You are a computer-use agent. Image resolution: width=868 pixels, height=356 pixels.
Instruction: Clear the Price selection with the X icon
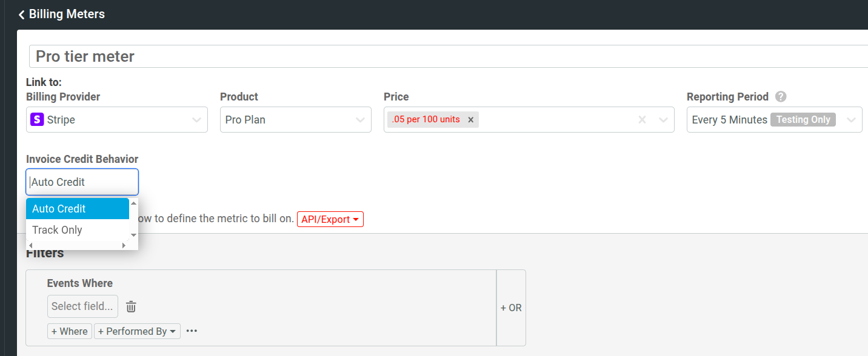tap(642, 119)
